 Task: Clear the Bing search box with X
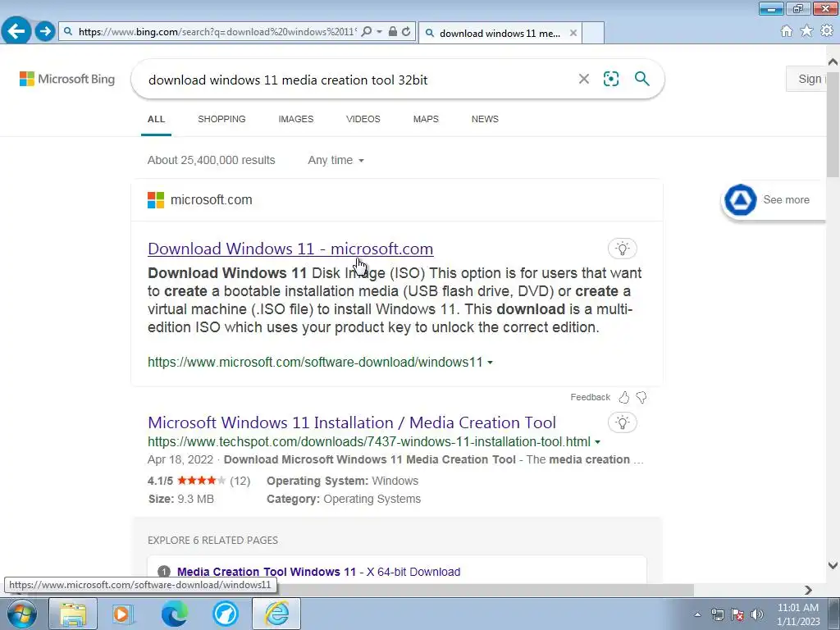[x=584, y=80]
